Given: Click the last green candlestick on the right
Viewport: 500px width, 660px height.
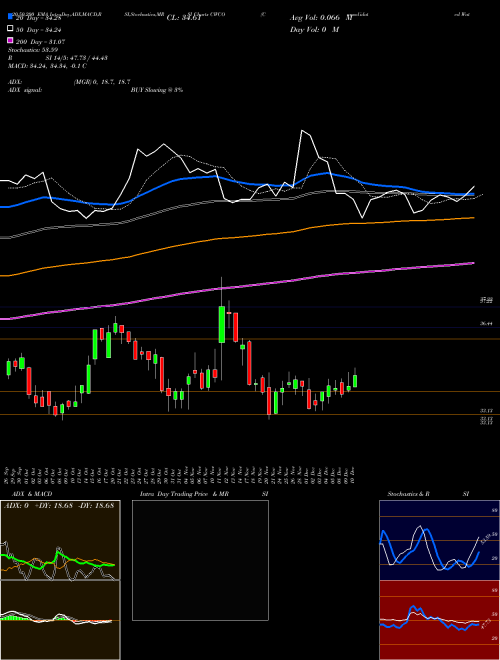Looking at the screenshot, I should 355,381.
